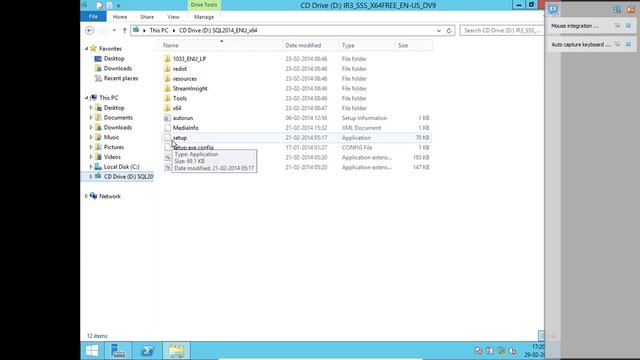Collapse the This PC tree node
Viewport: 640px width, 360px height.
coord(87,98)
